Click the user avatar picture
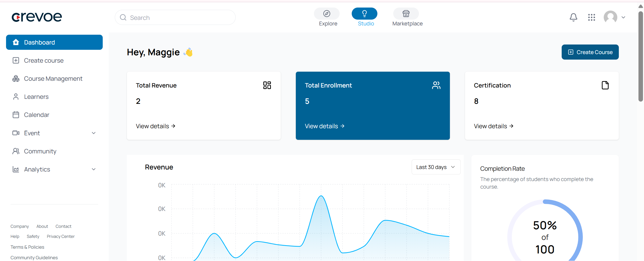 (x=610, y=17)
